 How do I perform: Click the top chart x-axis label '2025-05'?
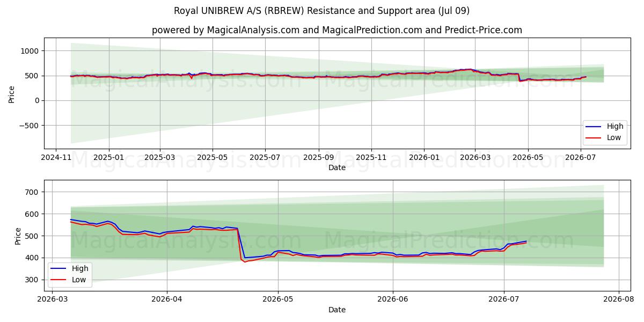[x=213, y=158]
